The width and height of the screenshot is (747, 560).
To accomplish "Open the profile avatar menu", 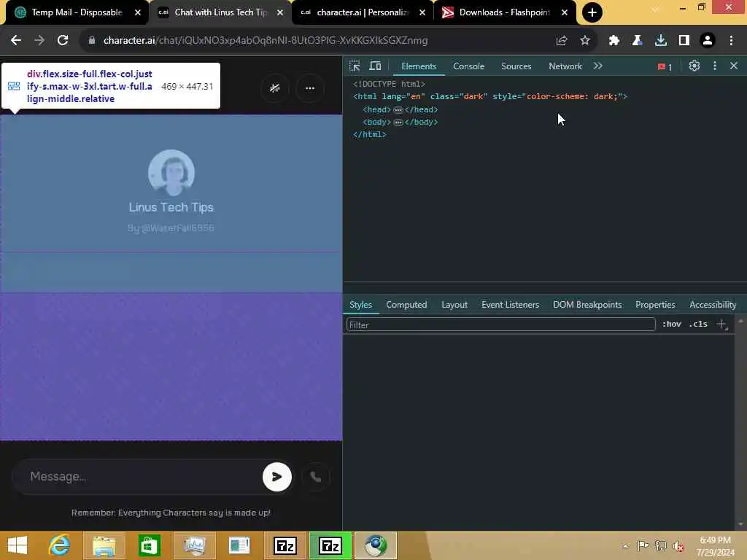I will tap(708, 41).
